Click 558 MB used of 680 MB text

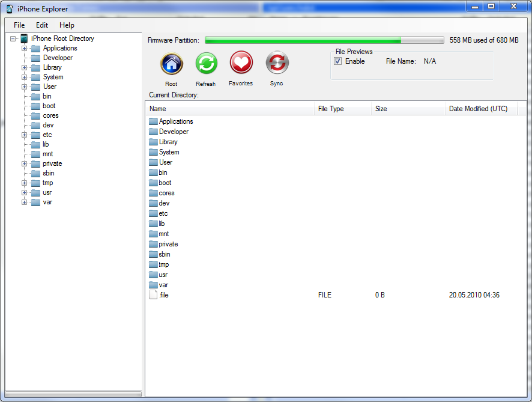[484, 40]
